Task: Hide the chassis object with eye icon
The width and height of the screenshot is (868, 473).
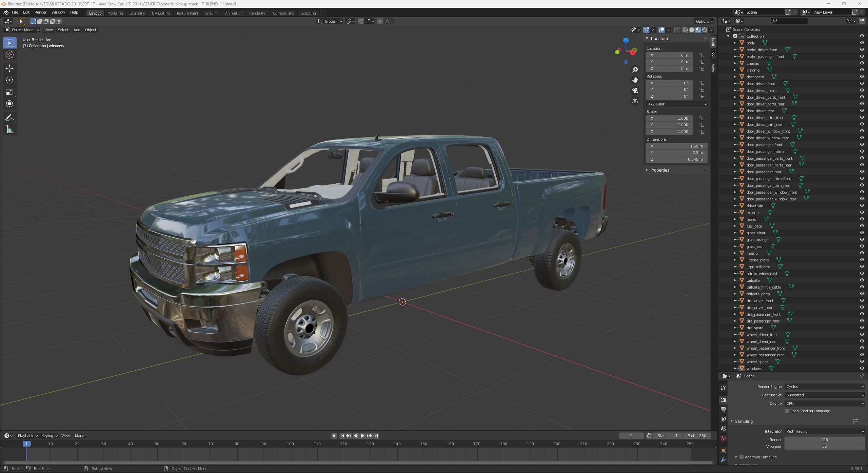Action: pos(862,63)
